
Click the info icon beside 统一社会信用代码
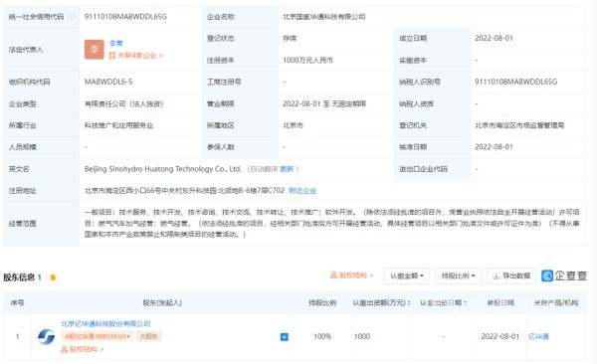coord(71,17)
